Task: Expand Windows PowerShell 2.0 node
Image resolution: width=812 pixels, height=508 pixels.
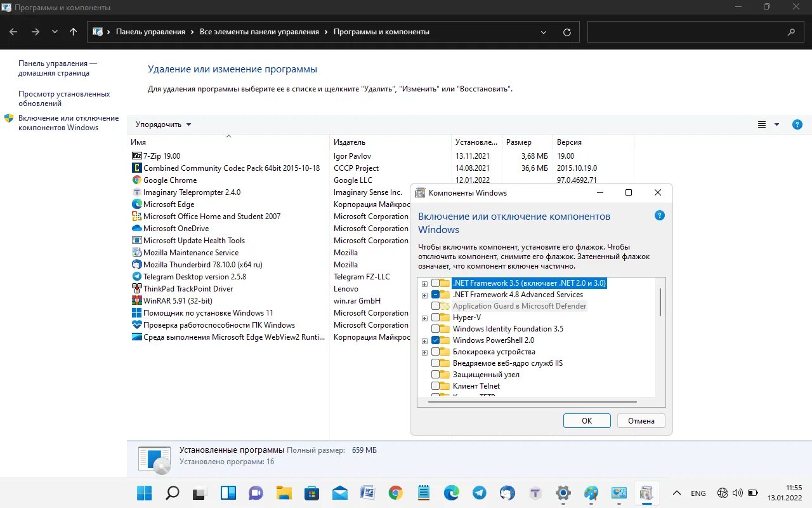Action: tap(424, 340)
